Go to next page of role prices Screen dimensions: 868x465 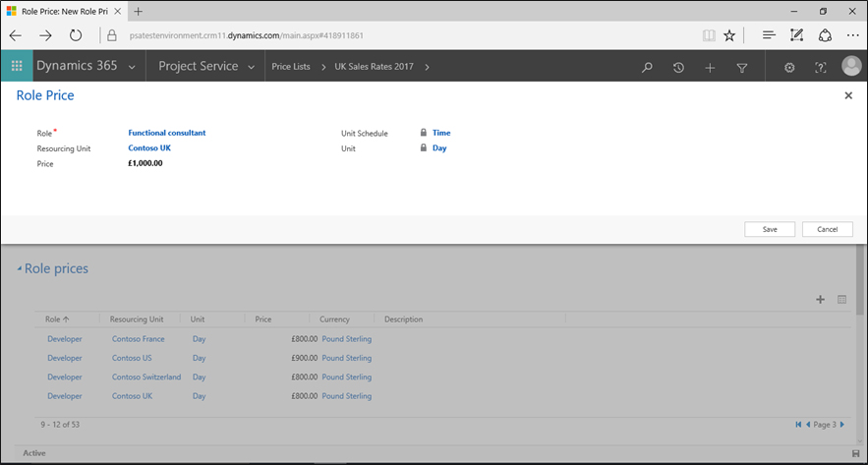(x=842, y=425)
